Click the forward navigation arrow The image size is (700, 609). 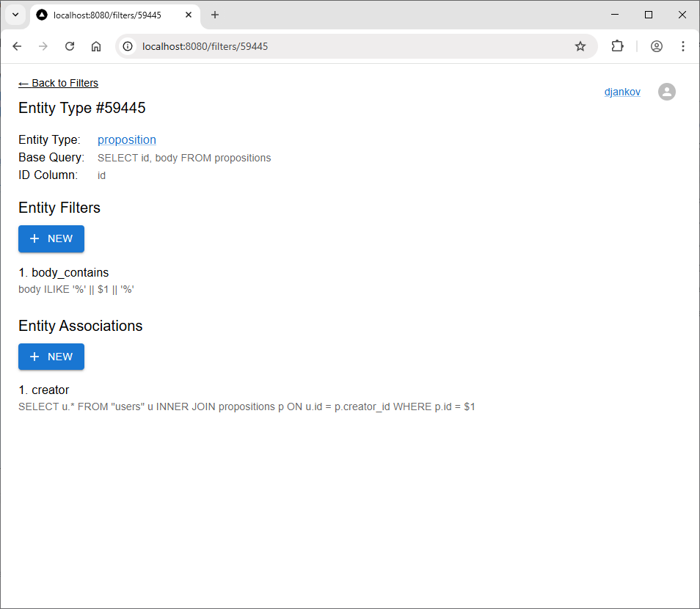coord(43,46)
